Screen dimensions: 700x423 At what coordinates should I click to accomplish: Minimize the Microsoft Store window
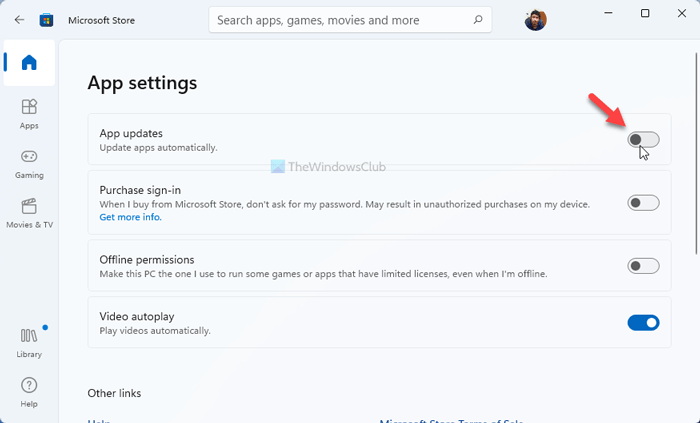(x=608, y=13)
